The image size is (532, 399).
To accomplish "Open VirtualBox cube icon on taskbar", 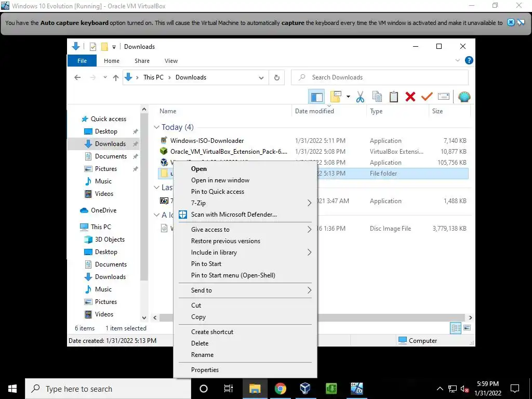I will 305,389.
